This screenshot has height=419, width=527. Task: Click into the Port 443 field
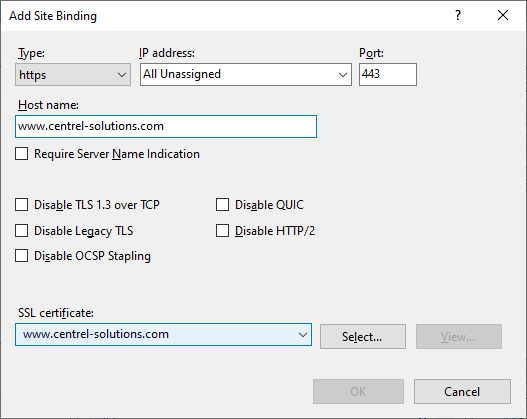coord(388,75)
